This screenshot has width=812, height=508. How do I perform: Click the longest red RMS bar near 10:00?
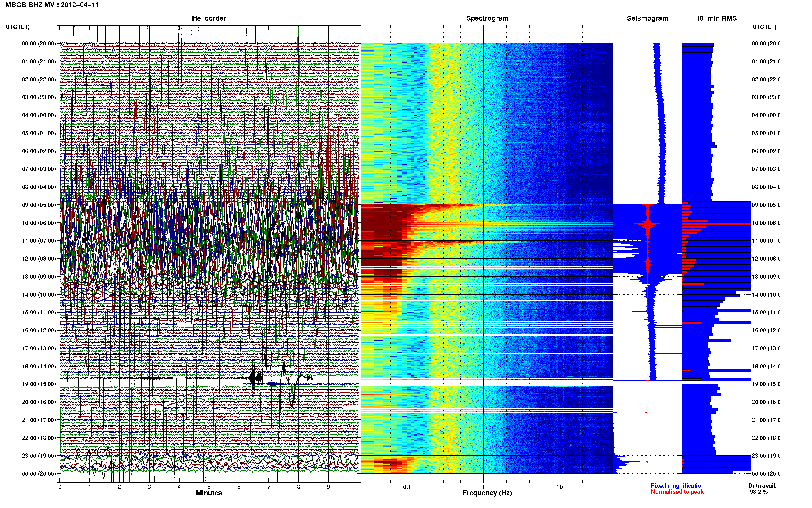716,224
